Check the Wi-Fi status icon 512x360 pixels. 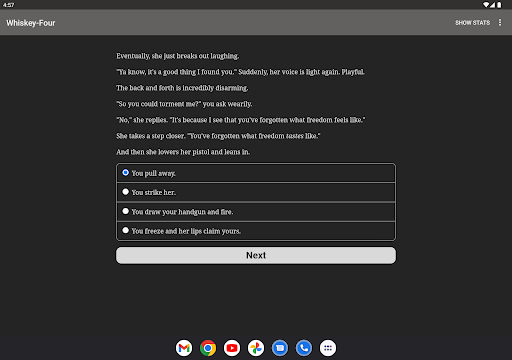click(x=486, y=5)
